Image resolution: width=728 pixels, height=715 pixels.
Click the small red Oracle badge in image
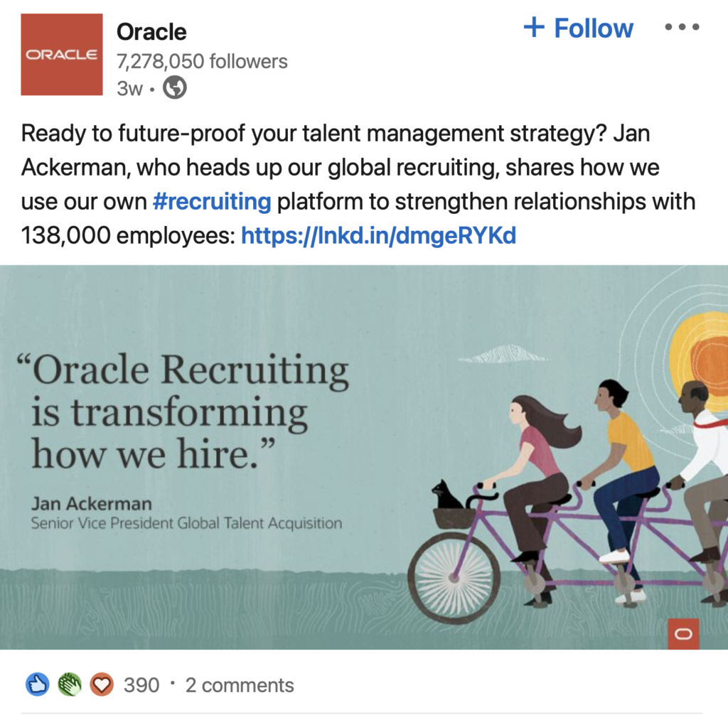pos(683,634)
